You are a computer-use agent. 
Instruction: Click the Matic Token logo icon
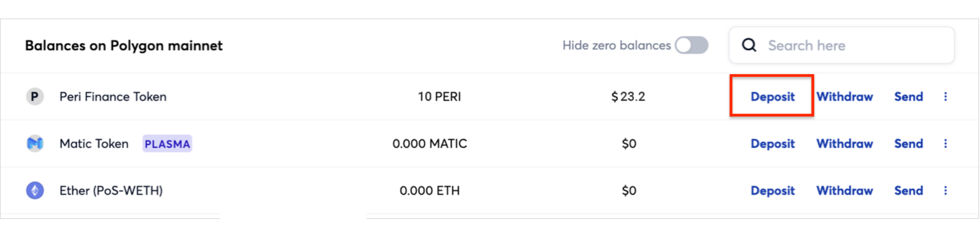point(35,143)
